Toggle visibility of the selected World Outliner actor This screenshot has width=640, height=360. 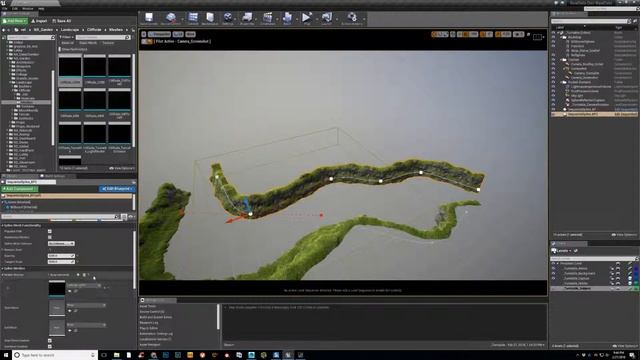553,114
